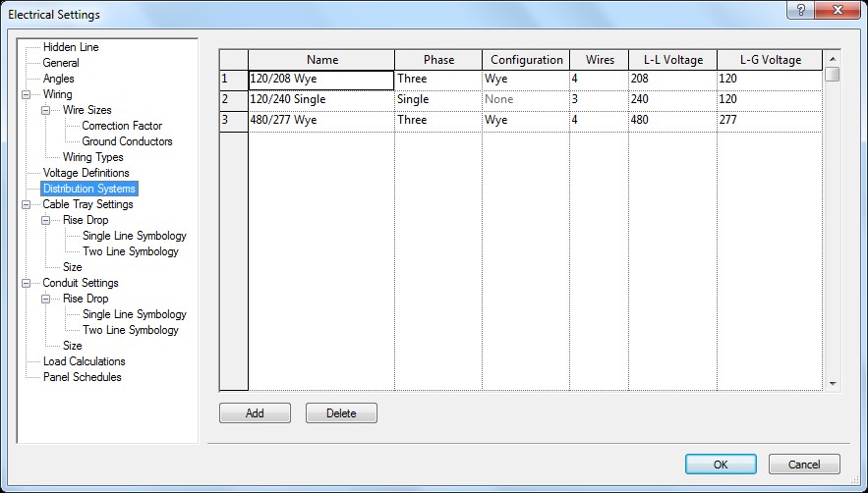Viewport: 868px width, 493px height.
Task: Select the Angles tree item
Action: tap(58, 79)
